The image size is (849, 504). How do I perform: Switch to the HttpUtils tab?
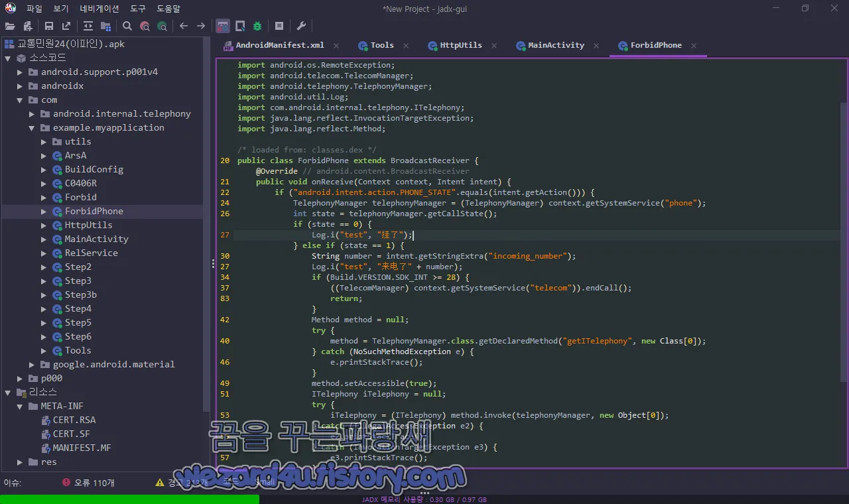click(x=461, y=45)
